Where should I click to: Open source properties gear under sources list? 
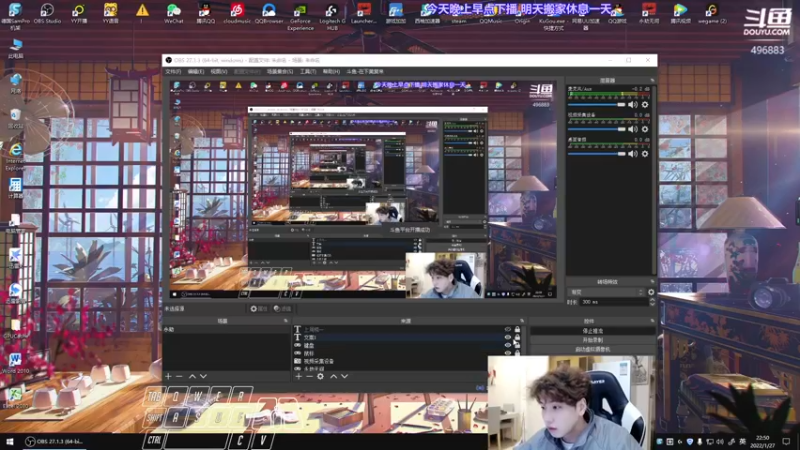coord(320,376)
